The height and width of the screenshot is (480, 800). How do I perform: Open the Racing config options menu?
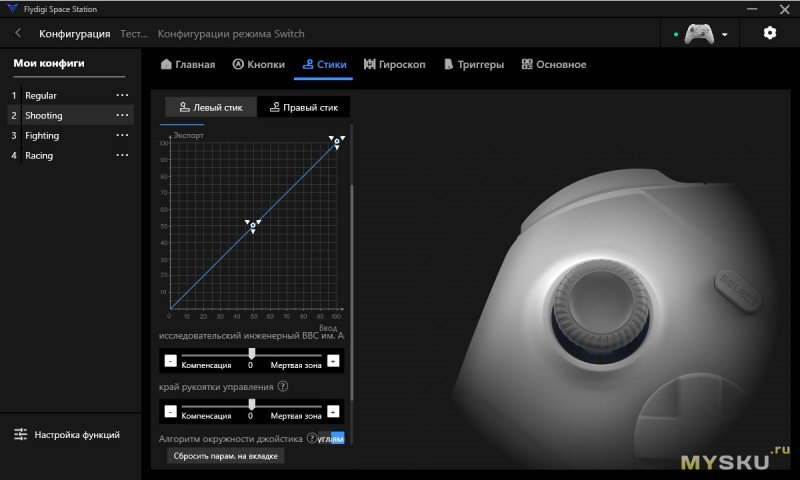pyautogui.click(x=122, y=155)
